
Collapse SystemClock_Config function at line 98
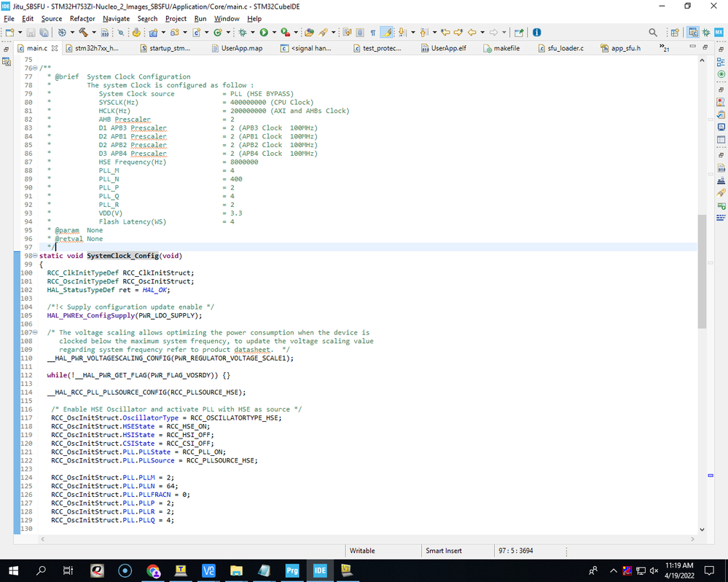[x=35, y=256]
